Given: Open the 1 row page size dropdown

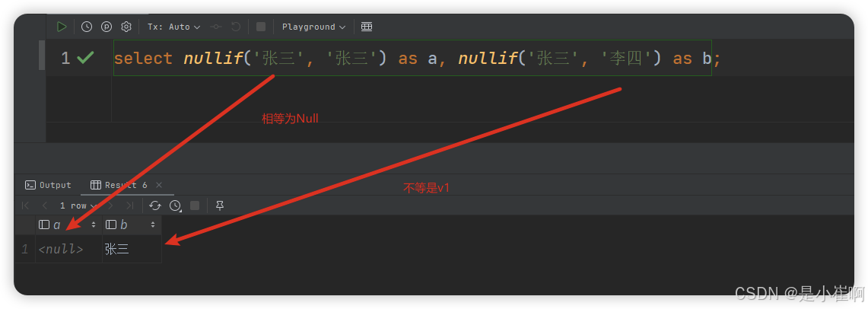Looking at the screenshot, I should pos(78,205).
